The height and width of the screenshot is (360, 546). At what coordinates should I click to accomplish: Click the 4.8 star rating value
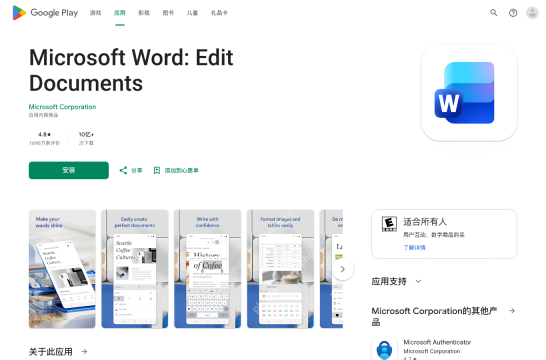pyautogui.click(x=45, y=134)
